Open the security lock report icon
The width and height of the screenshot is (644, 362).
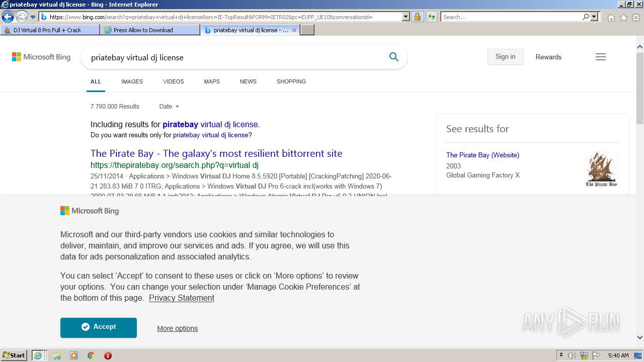coord(417,17)
